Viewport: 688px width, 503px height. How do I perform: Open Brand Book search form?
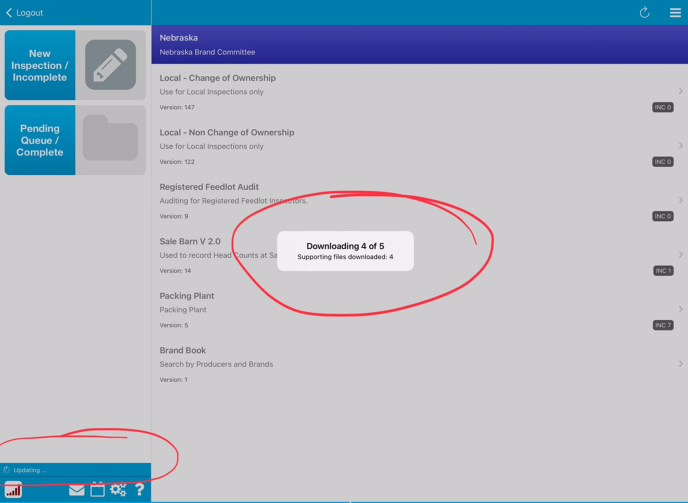(419, 363)
